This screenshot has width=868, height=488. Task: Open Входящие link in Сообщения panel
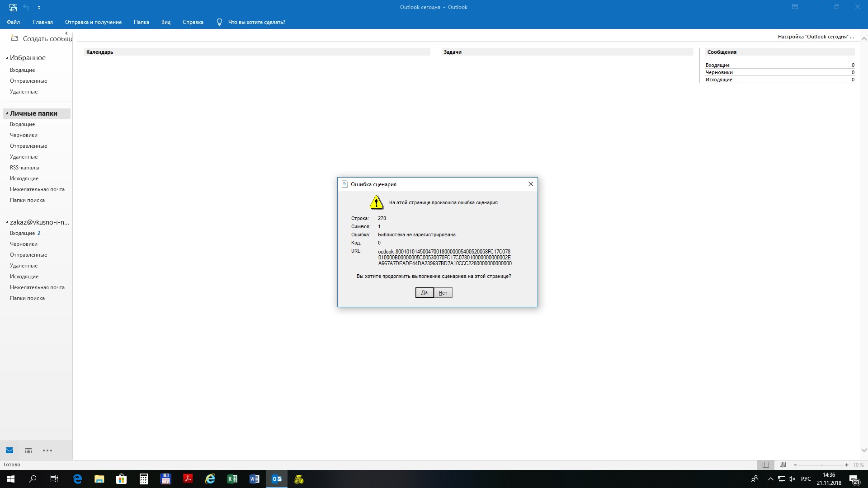pos(717,65)
